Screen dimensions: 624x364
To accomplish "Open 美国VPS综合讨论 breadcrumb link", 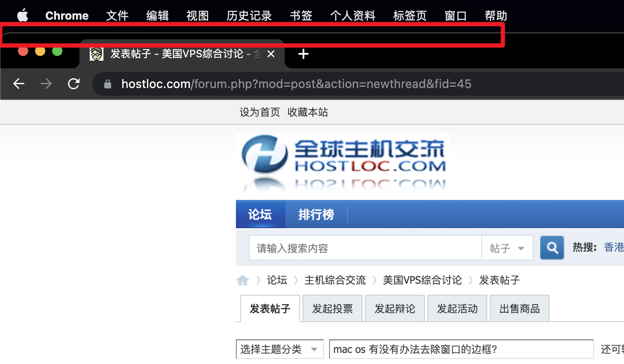I will coord(422,280).
